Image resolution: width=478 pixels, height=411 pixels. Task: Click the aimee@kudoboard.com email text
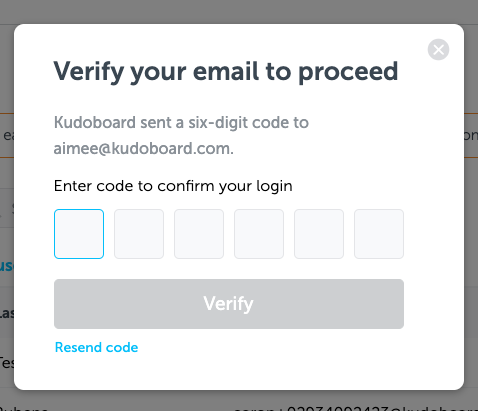[143, 149]
